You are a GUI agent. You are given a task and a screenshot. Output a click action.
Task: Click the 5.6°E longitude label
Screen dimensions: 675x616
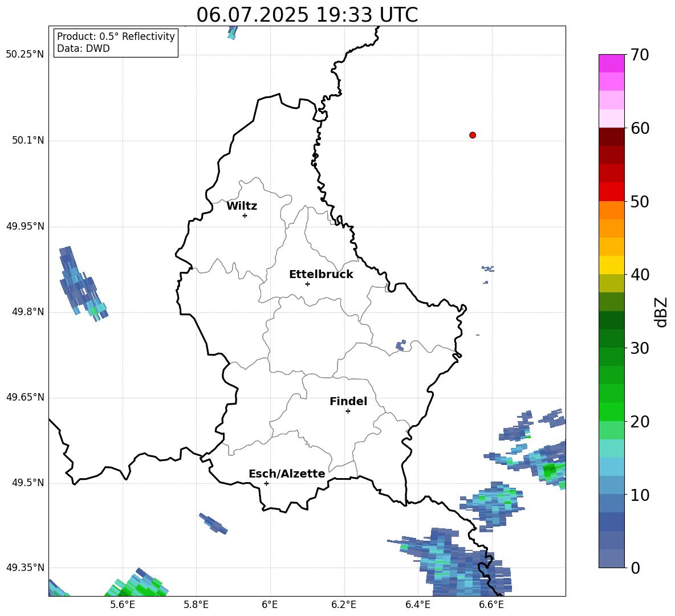click(123, 605)
